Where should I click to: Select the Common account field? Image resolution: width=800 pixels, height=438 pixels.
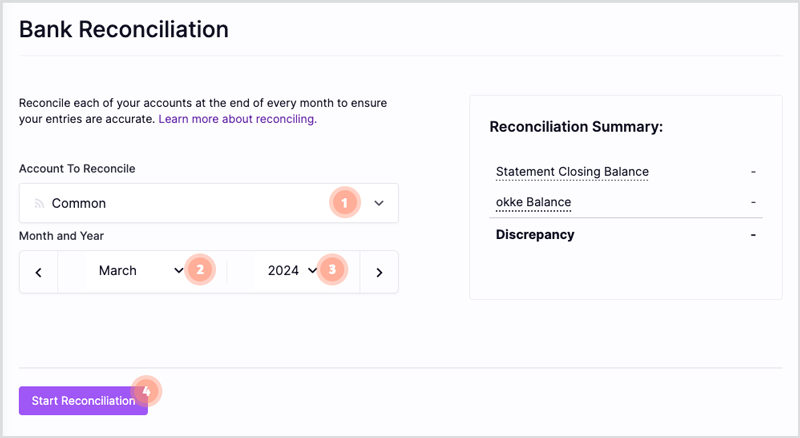click(x=209, y=203)
